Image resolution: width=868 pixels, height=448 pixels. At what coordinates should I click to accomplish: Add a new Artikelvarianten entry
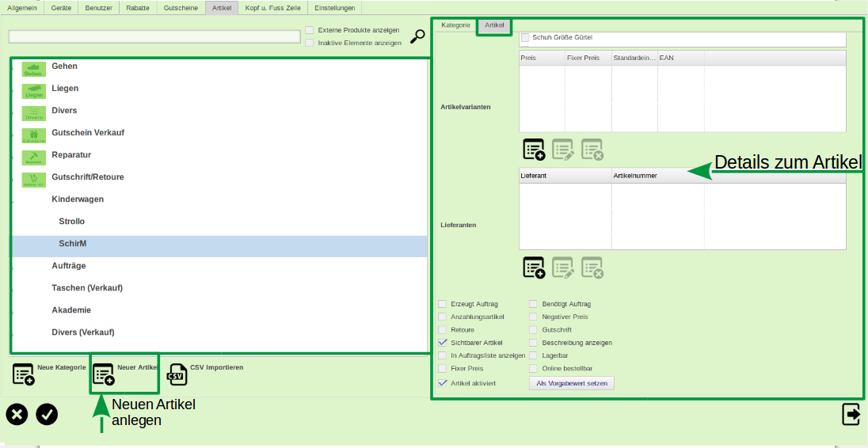[x=534, y=150]
